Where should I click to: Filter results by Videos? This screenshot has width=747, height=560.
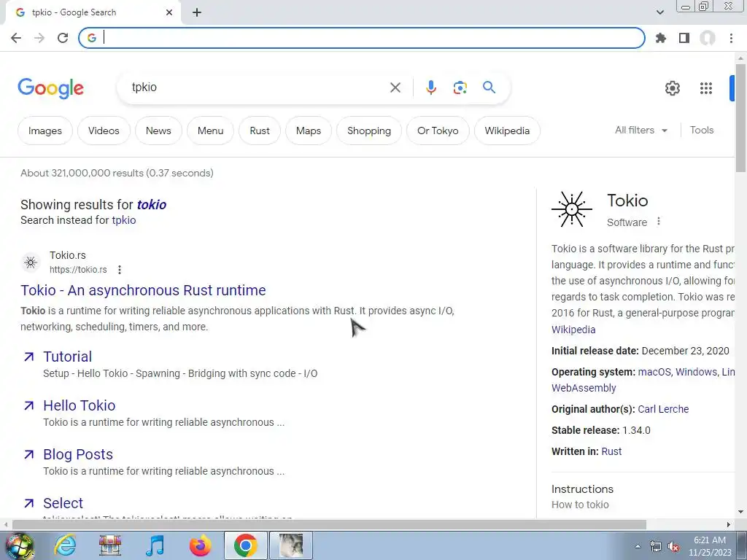click(x=104, y=131)
